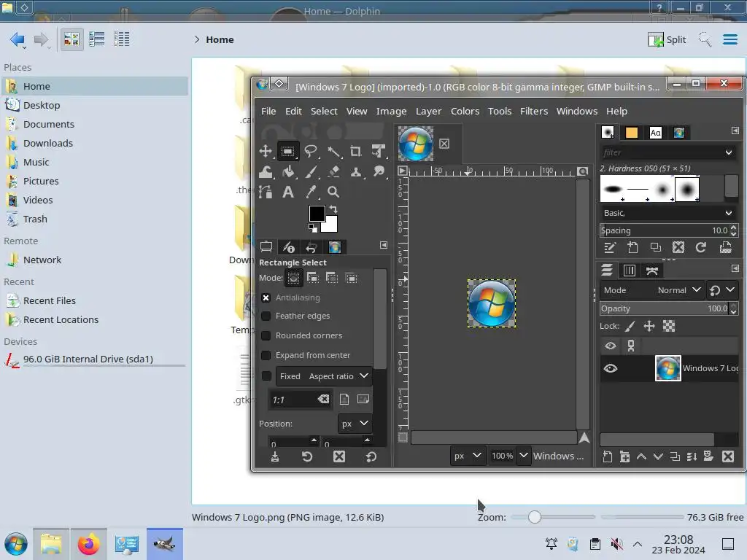Reset colors to default black and white
The image size is (747, 560).
tap(312, 228)
